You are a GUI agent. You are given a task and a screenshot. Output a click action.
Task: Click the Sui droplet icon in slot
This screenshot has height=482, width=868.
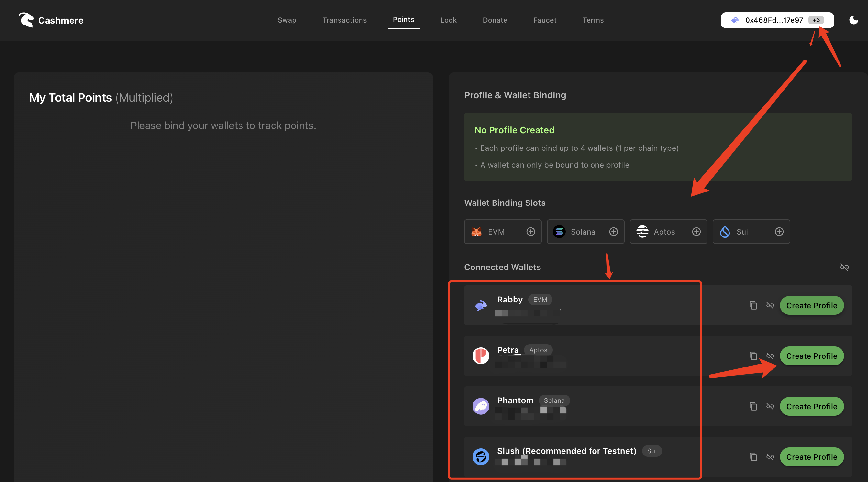pyautogui.click(x=725, y=232)
